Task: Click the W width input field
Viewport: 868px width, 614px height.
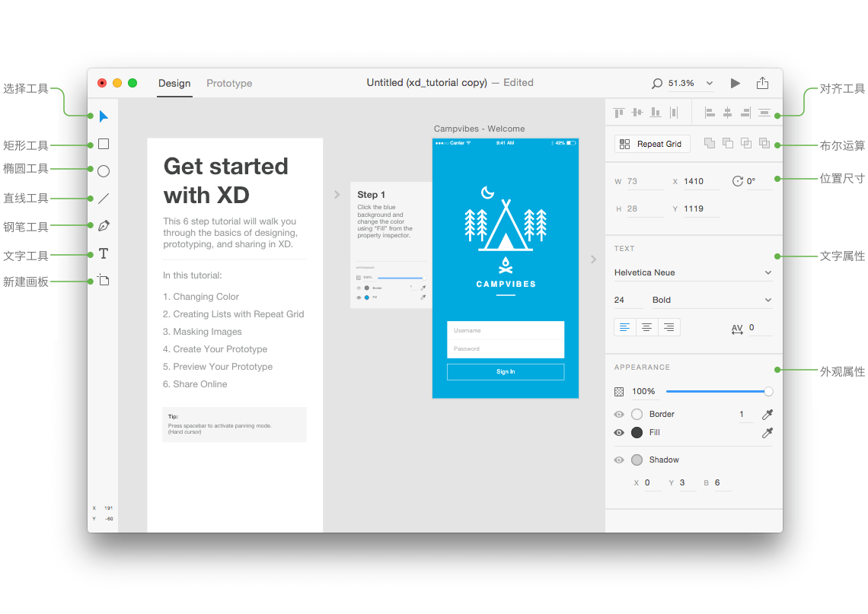Action: (x=646, y=180)
